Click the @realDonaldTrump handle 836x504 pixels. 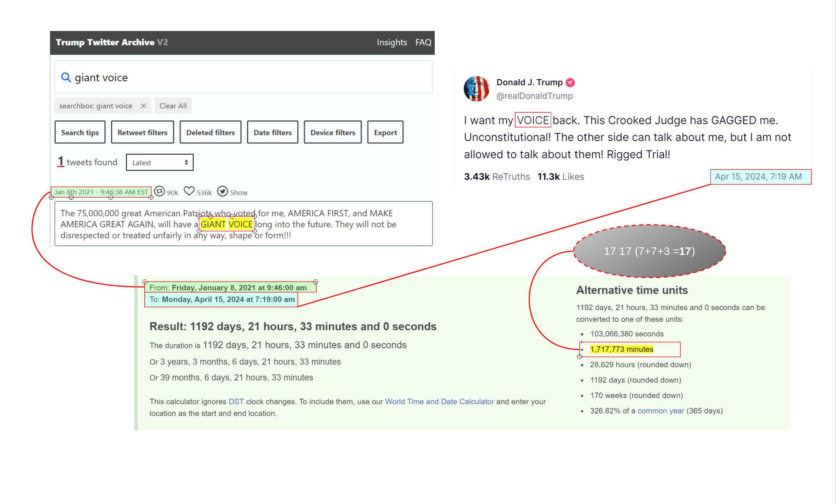pyautogui.click(x=534, y=96)
